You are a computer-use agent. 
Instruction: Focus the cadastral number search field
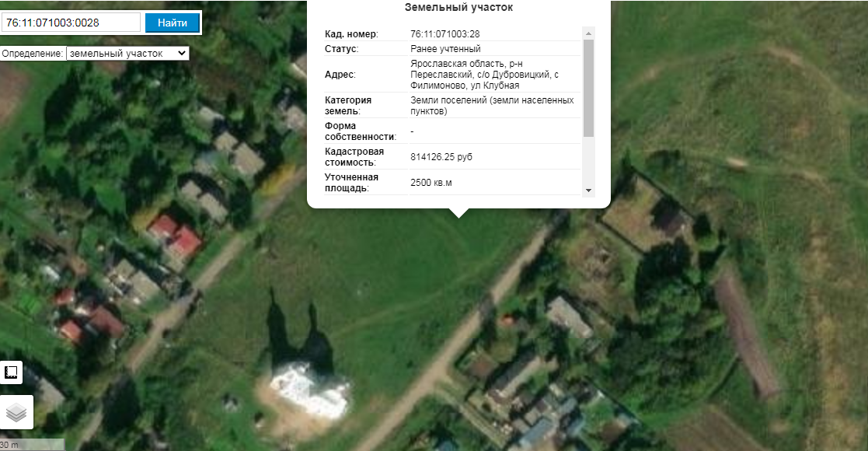(71, 23)
